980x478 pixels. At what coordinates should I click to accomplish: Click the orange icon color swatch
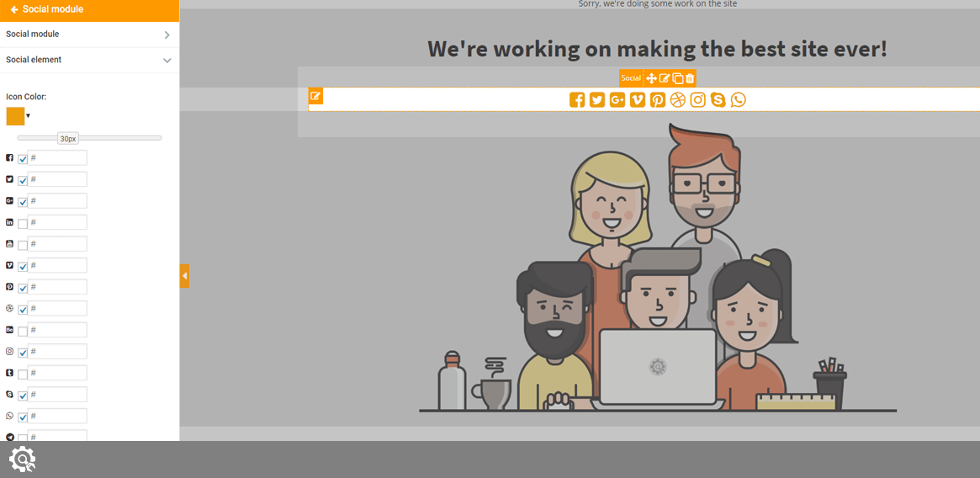(x=15, y=116)
